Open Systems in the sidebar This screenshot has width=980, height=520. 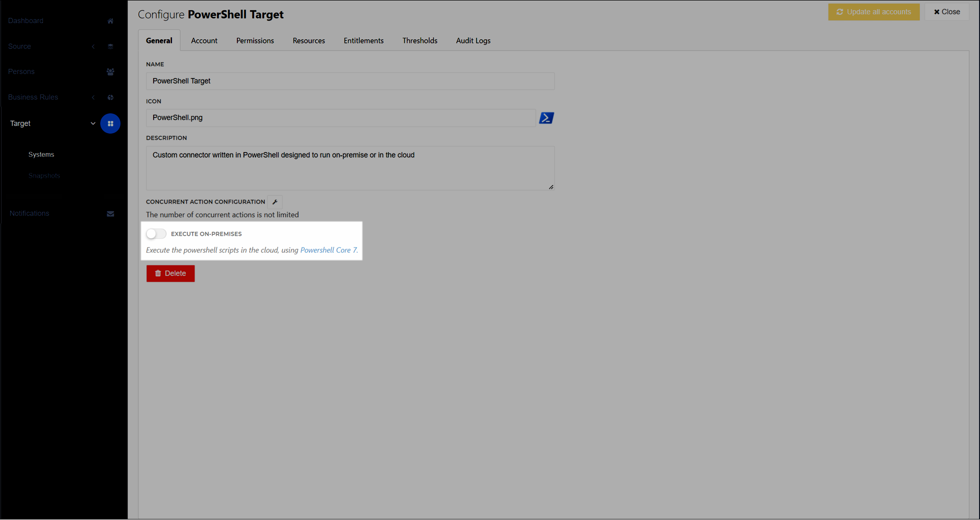click(x=41, y=155)
